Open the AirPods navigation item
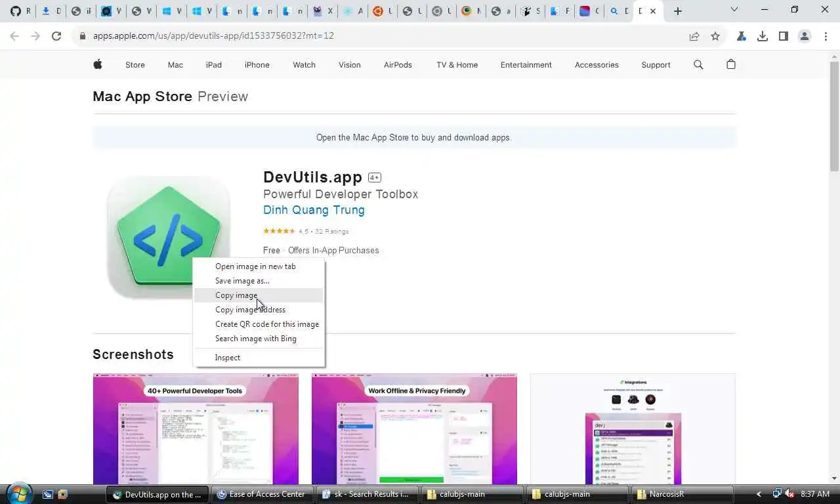This screenshot has height=504, width=840. pyautogui.click(x=398, y=65)
